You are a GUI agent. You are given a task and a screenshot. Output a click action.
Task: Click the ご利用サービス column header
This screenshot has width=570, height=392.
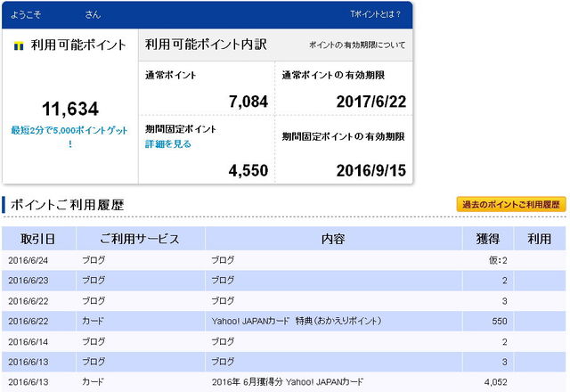tap(140, 239)
